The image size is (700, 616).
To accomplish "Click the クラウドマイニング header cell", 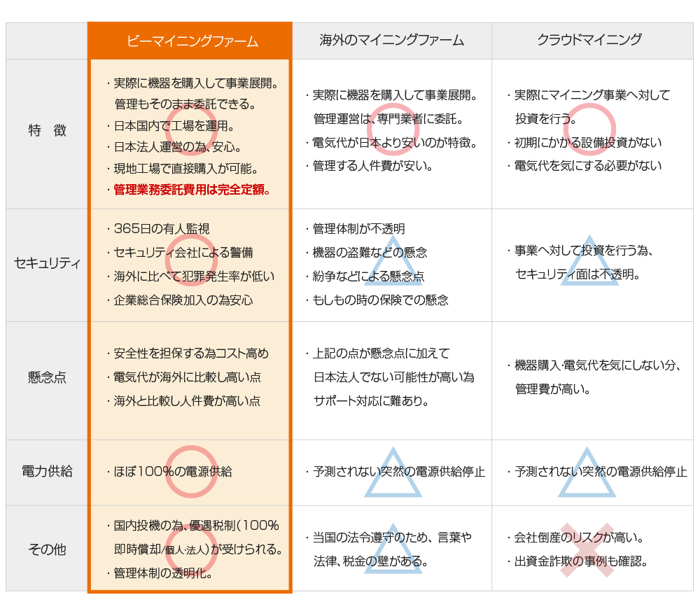I will 591,41.
